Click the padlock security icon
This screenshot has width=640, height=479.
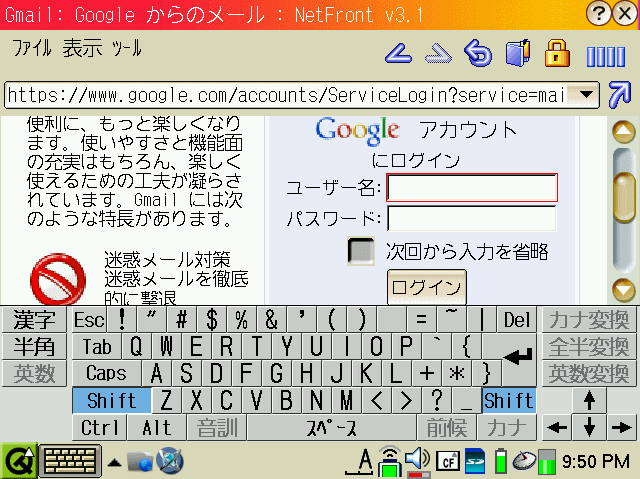(557, 53)
